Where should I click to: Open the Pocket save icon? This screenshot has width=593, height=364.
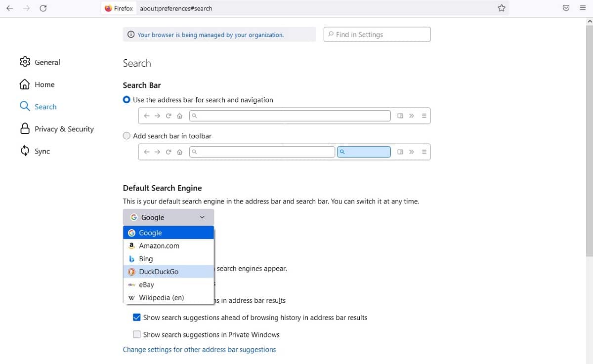(x=566, y=8)
